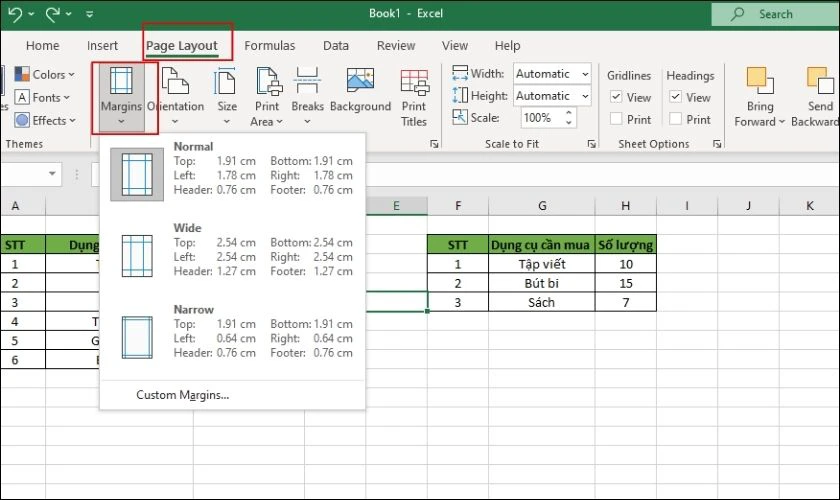Click the Size page icon

226,81
